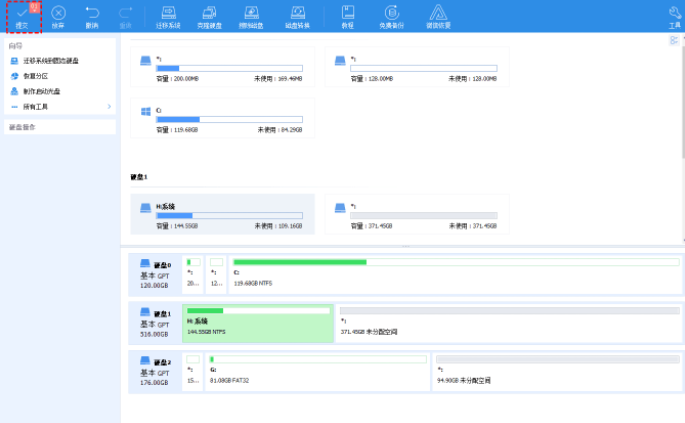
Task: Expand 所有工具 (All Tools) in sidebar
Action: tap(60, 106)
